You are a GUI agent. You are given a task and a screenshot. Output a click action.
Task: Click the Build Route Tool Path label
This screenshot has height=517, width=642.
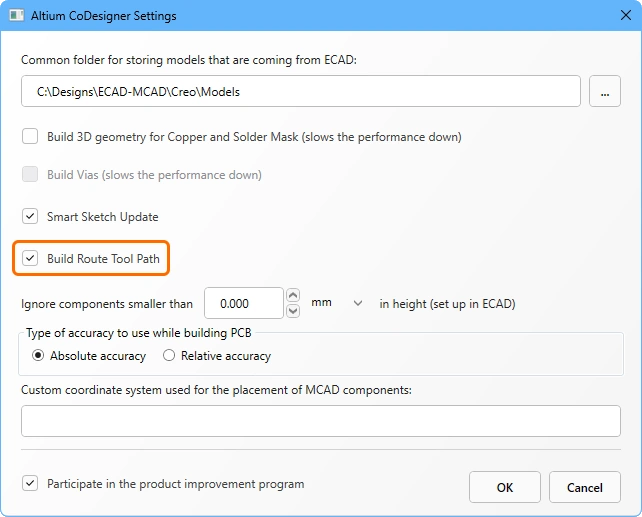pyautogui.click(x=103, y=258)
